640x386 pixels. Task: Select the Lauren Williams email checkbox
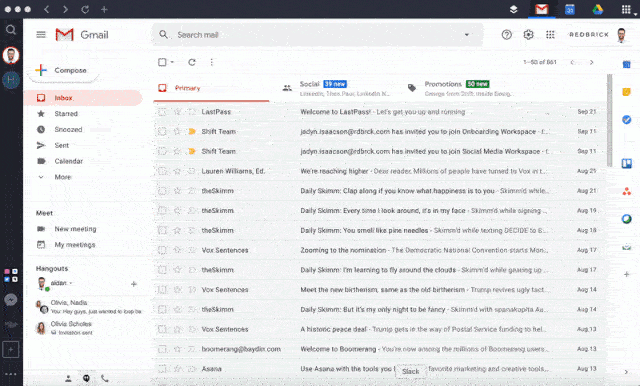tap(162, 171)
